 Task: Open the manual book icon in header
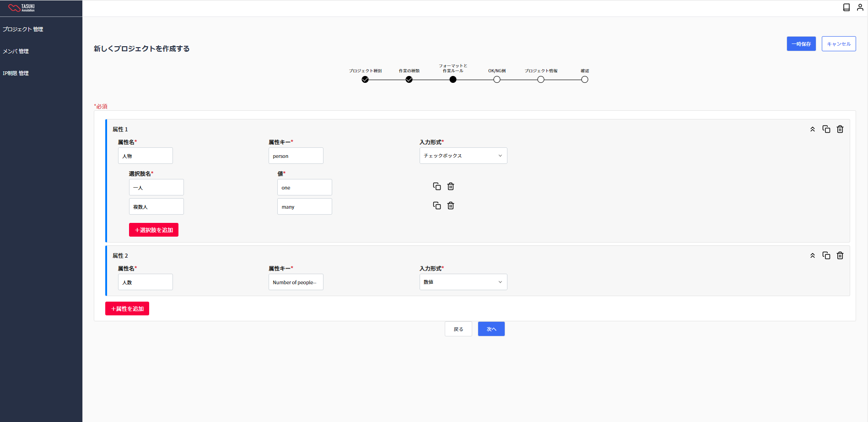[846, 7]
